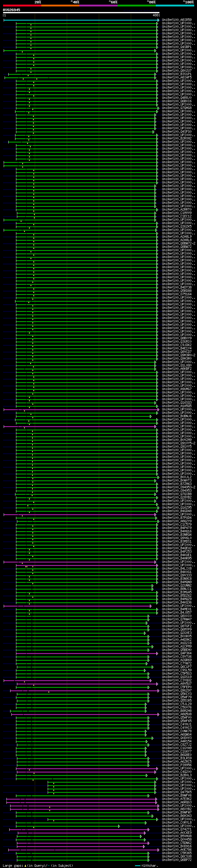The image size is (197, 868).
Task: Click the UniRef100_Q2UNN2 hit label
Action: pyautogui.click(x=177, y=586)
